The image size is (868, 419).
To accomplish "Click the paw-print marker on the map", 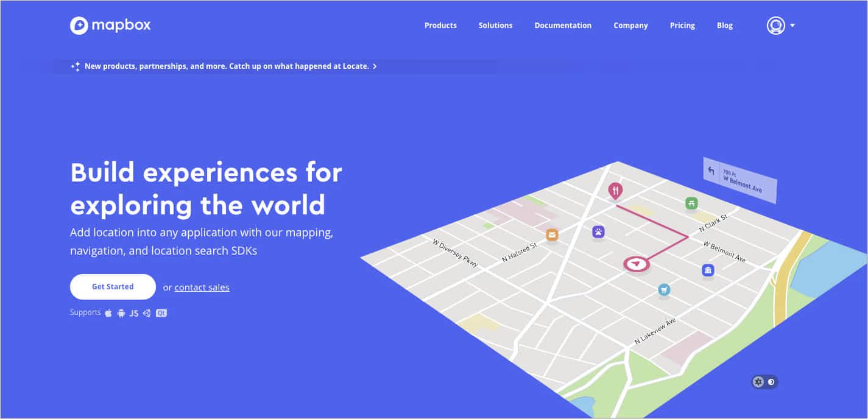I will [x=598, y=232].
